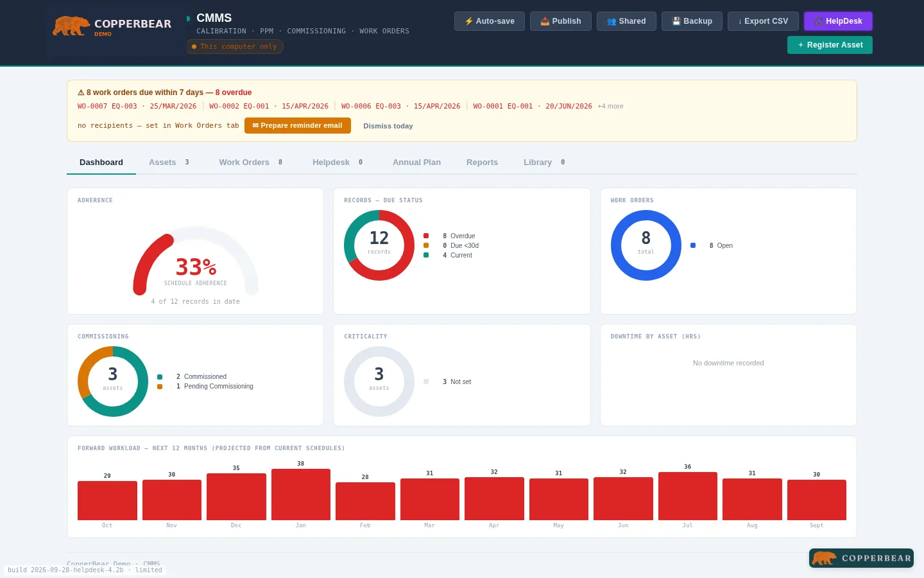
Task: Click the 12 records donut chart
Action: [379, 245]
